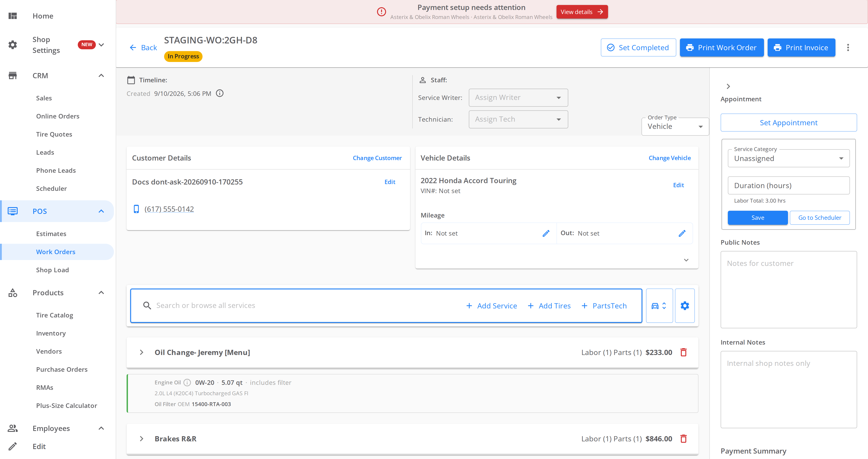Edit the Mileage Out value pencil

pos(682,233)
